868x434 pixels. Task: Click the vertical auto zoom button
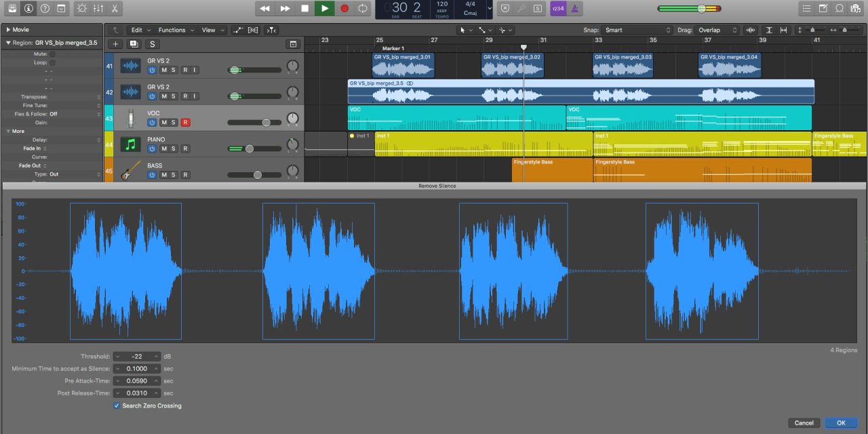(x=770, y=30)
